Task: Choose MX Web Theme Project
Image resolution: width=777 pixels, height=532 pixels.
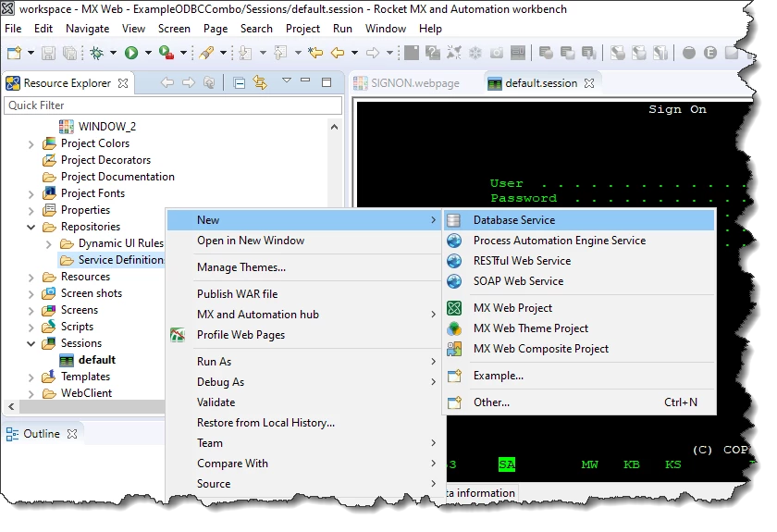Action: click(579, 328)
